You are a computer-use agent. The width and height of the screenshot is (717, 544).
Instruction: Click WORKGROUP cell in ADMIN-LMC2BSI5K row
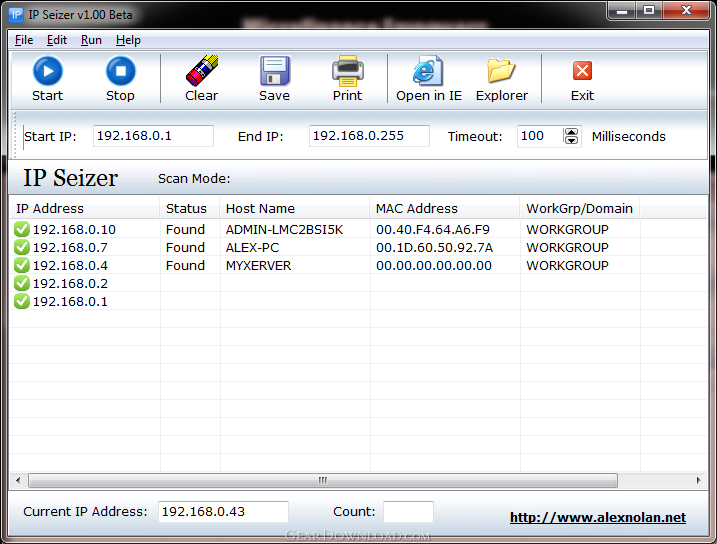[x=567, y=229]
